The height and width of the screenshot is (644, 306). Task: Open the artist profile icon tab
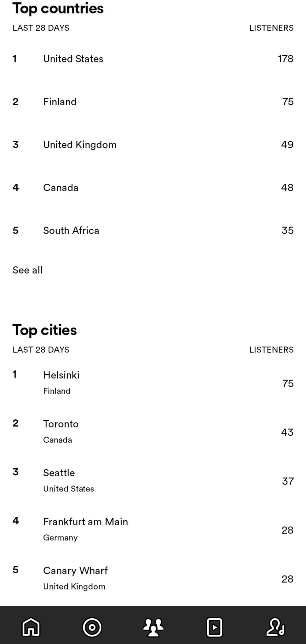click(x=276, y=627)
